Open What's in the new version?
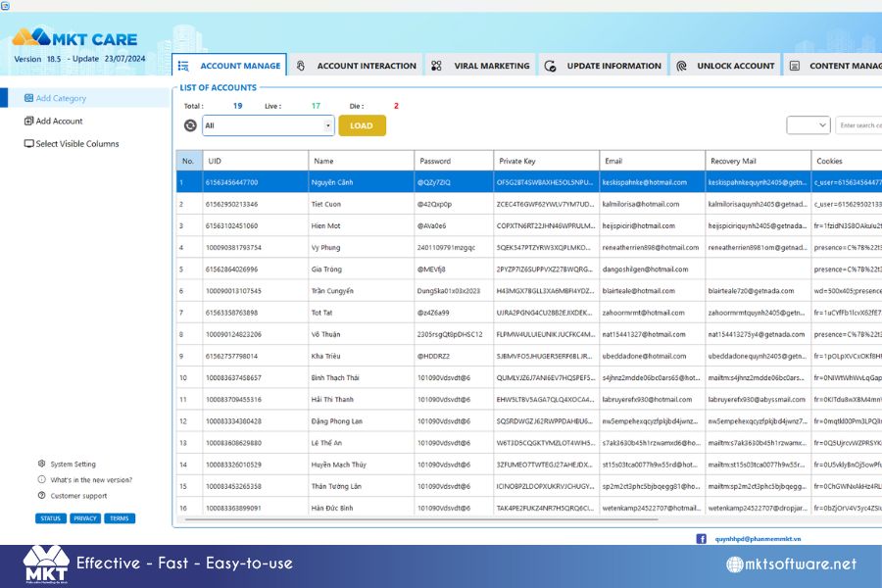 (x=91, y=480)
